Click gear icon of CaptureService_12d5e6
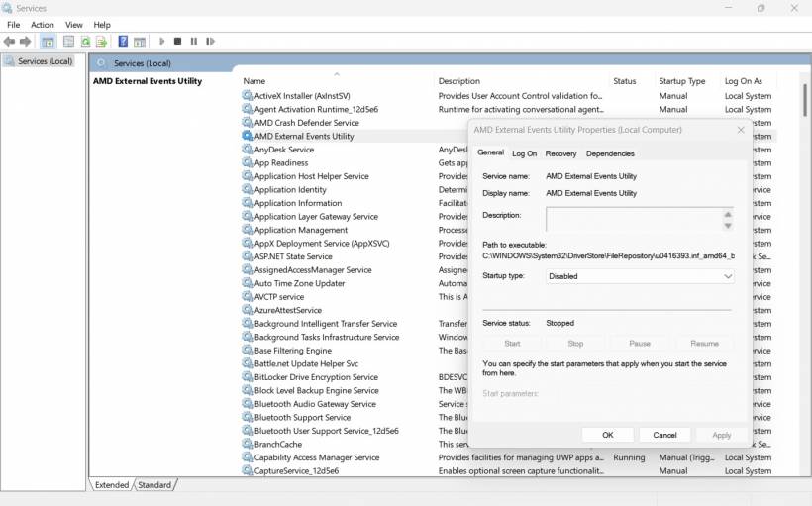 247,470
